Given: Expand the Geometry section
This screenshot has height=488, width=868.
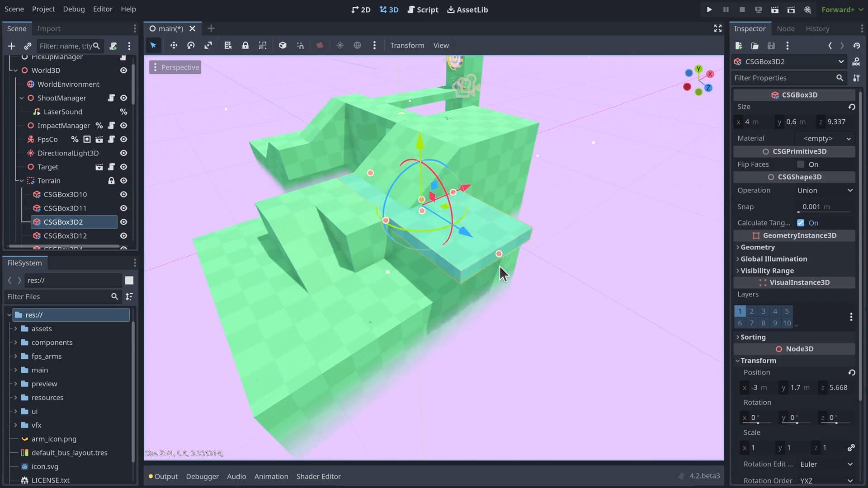Looking at the screenshot, I should tap(757, 247).
